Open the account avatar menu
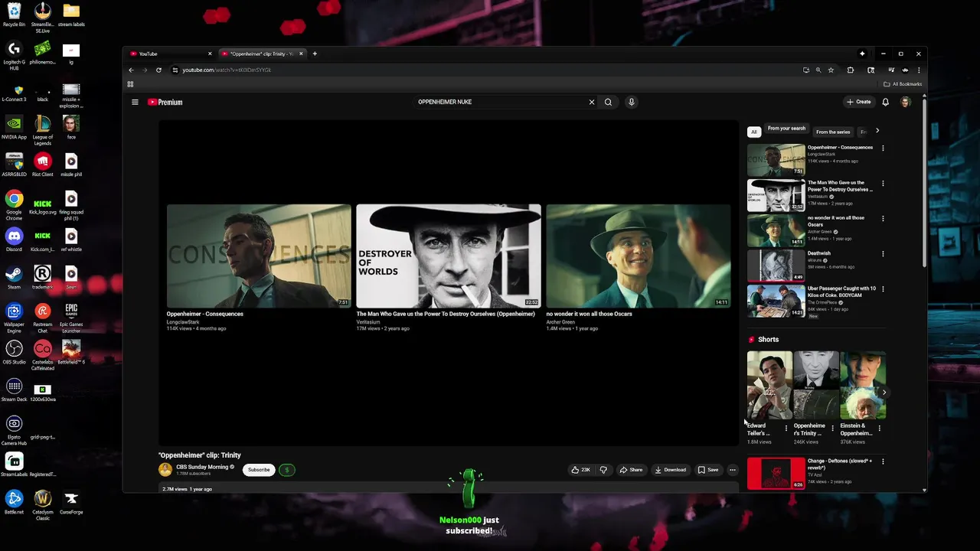 [906, 102]
